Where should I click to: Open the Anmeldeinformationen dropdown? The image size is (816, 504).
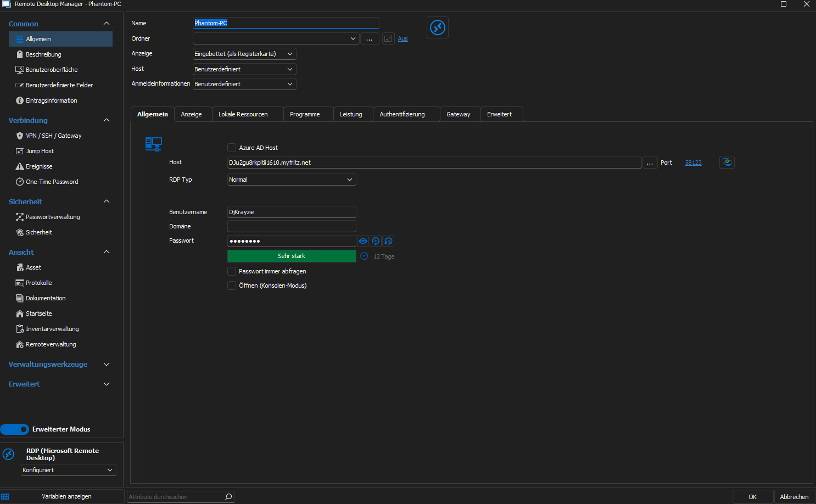(244, 84)
